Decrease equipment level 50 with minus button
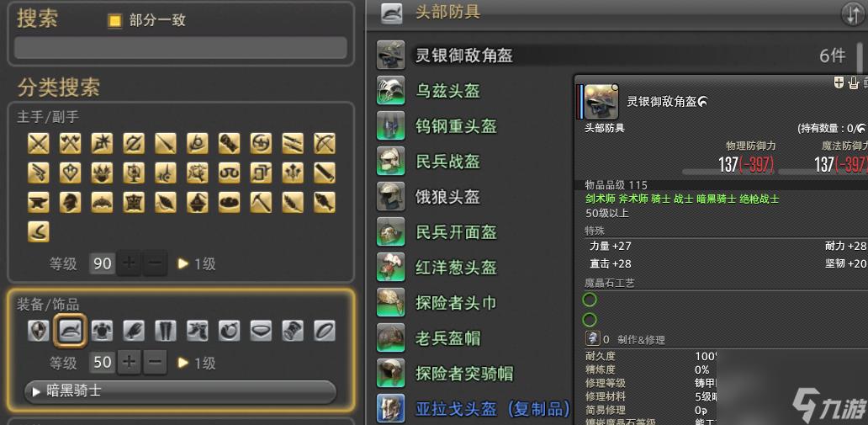The height and width of the screenshot is (425, 868). pos(155,363)
